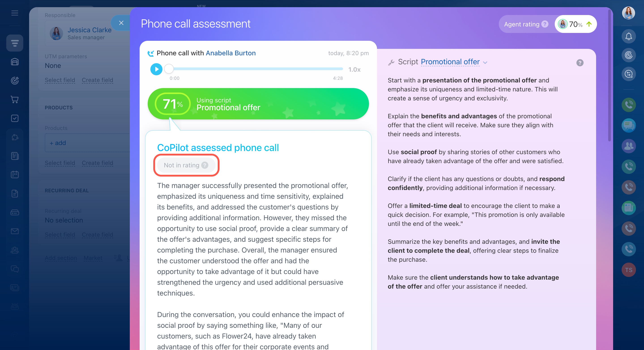Open the calendar icon in left sidebar

coord(15,175)
